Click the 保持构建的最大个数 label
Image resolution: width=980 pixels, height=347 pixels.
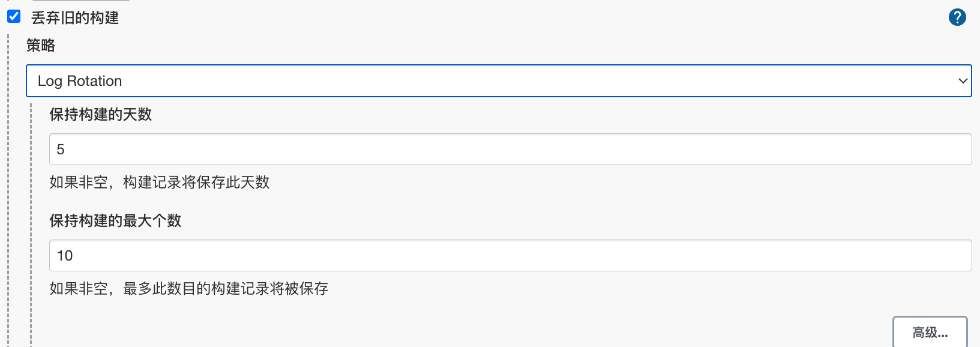coord(115,221)
